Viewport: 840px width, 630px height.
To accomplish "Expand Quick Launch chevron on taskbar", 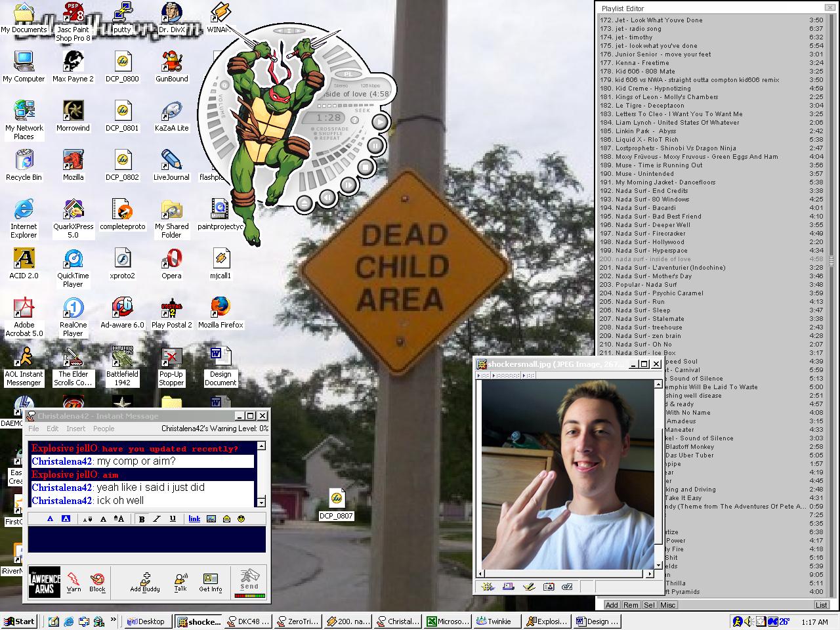I will (x=114, y=619).
